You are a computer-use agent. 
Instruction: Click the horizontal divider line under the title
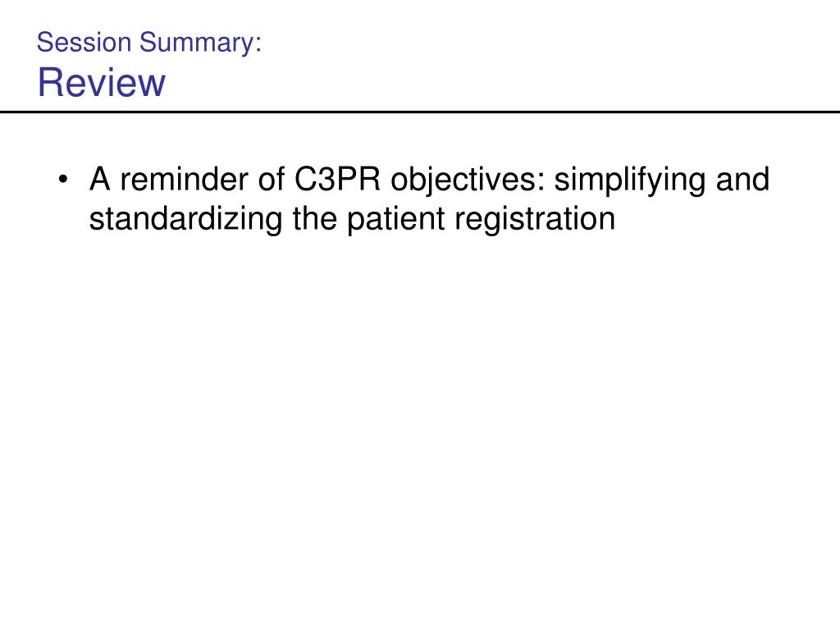click(x=420, y=112)
